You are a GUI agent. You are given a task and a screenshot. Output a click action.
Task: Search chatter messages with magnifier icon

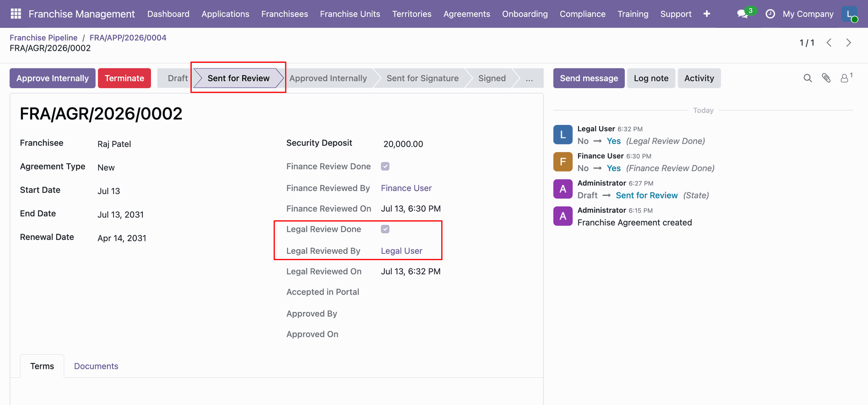click(x=808, y=78)
